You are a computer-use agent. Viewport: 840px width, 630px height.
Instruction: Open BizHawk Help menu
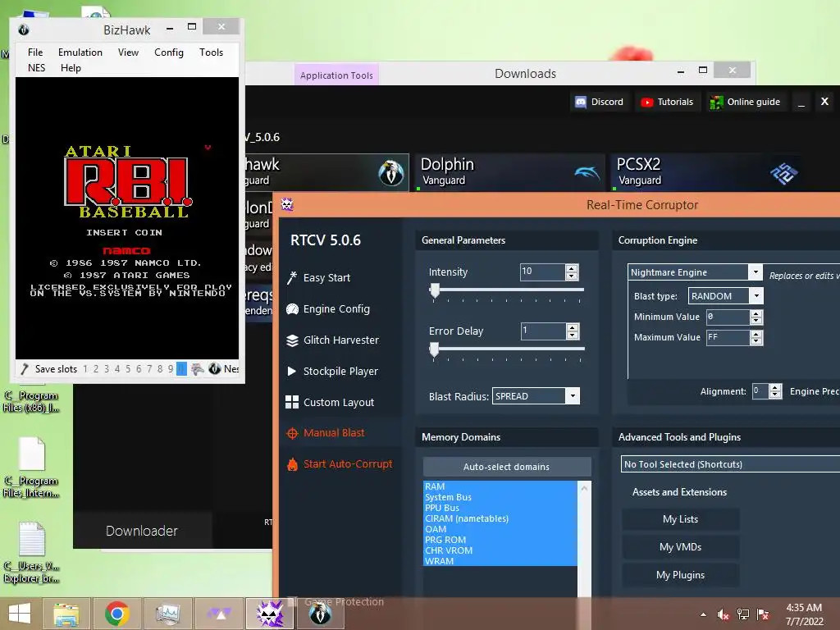coord(71,67)
